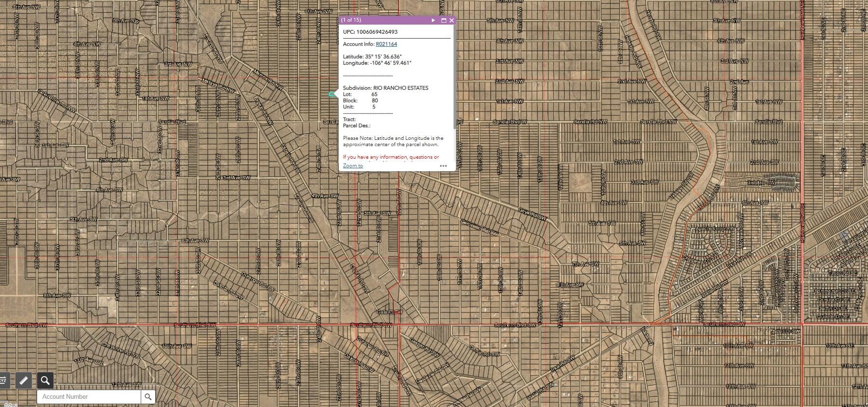This screenshot has width=868, height=407.
Task: Open account link R021164
Action: point(387,44)
